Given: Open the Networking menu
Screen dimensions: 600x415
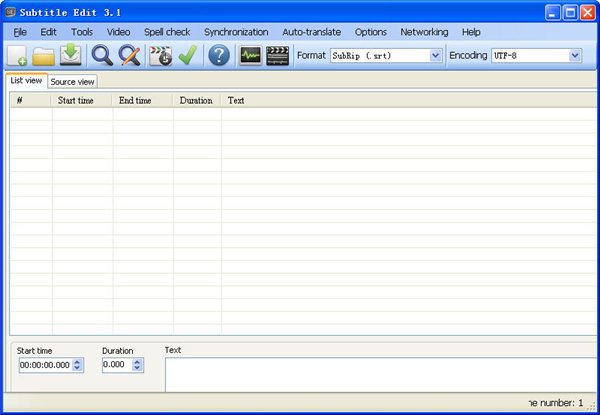Looking at the screenshot, I should coord(424,32).
